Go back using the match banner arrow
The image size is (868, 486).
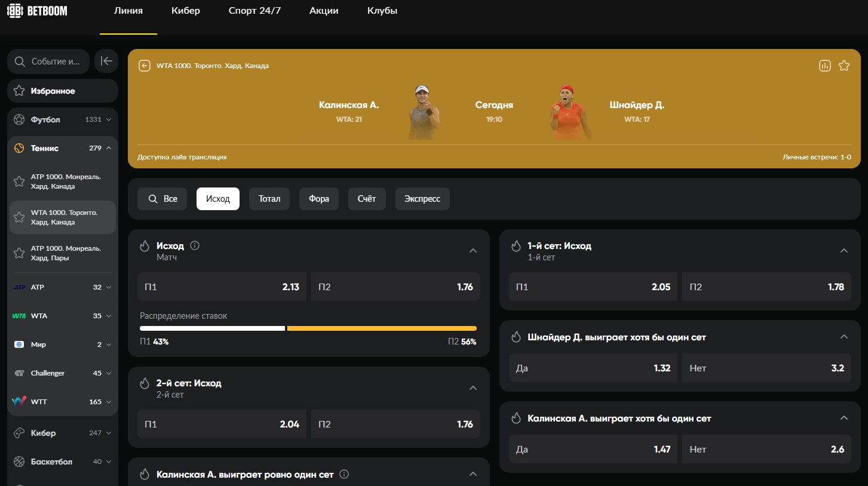pos(145,66)
